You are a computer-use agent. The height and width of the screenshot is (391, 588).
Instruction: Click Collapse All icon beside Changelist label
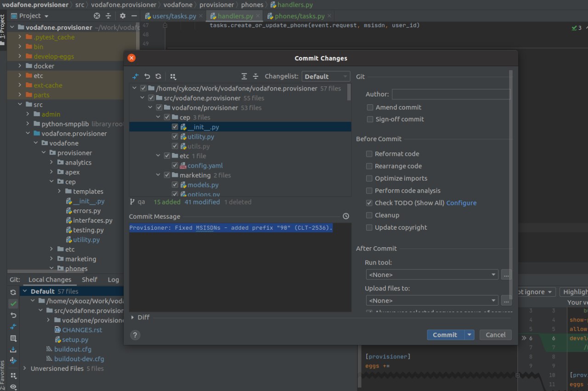click(256, 76)
